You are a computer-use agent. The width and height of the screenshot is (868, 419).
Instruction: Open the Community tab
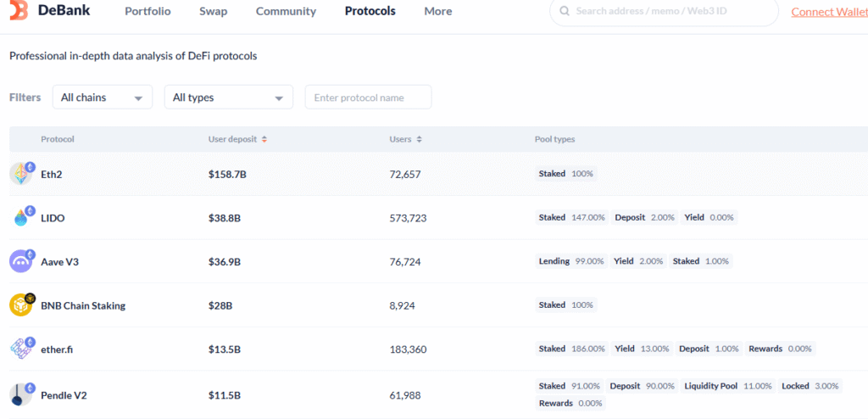286,11
